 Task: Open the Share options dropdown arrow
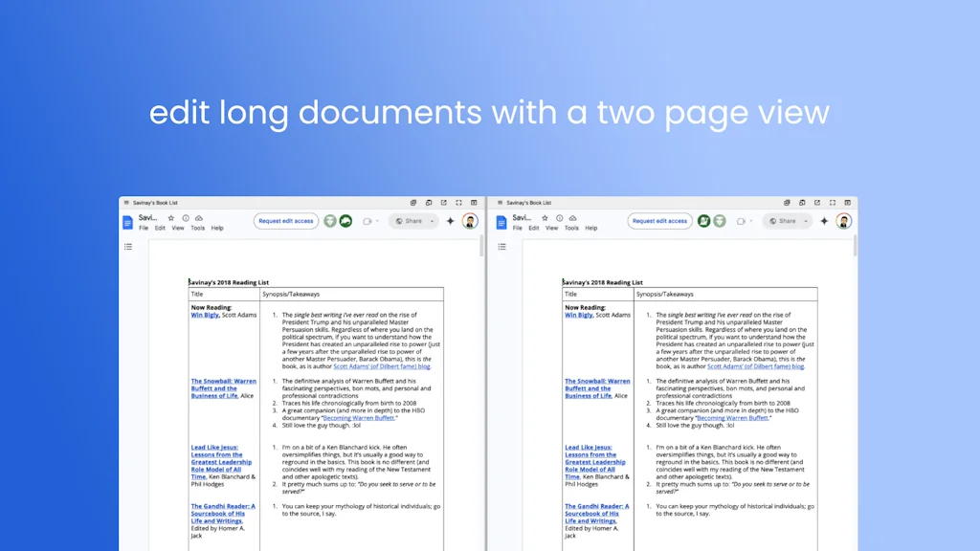432,220
